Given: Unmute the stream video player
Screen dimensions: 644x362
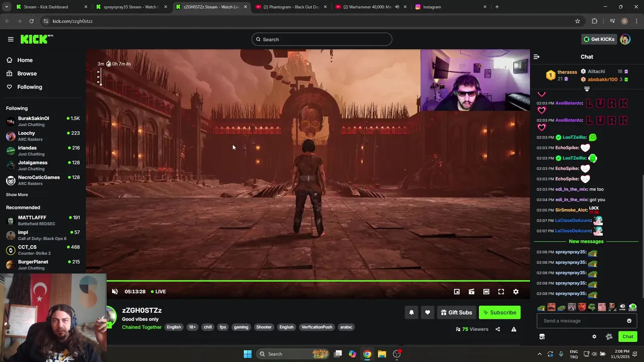Looking at the screenshot, I should click(x=115, y=292).
